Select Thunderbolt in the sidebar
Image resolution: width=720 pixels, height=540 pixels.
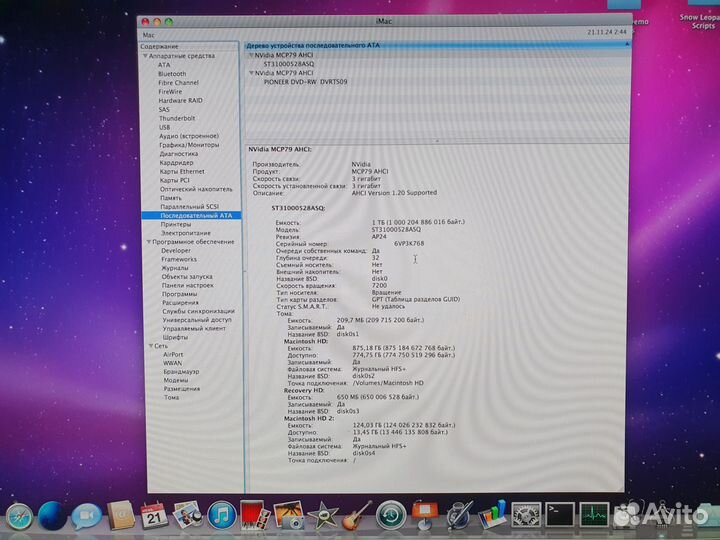coord(177,118)
